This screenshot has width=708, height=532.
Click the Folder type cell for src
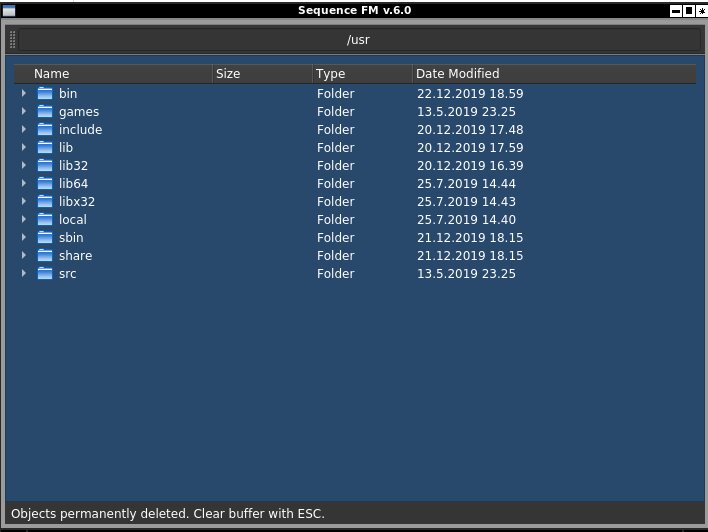(x=335, y=274)
